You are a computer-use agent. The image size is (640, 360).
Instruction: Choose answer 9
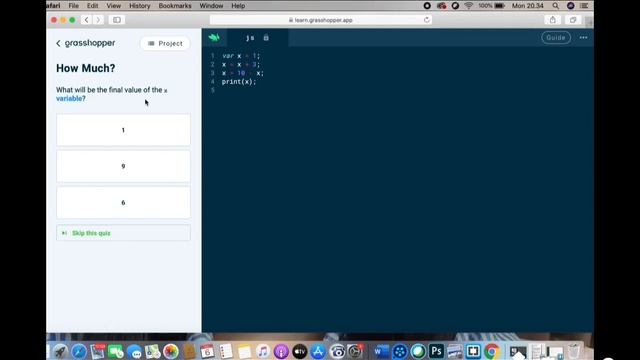coord(123,166)
